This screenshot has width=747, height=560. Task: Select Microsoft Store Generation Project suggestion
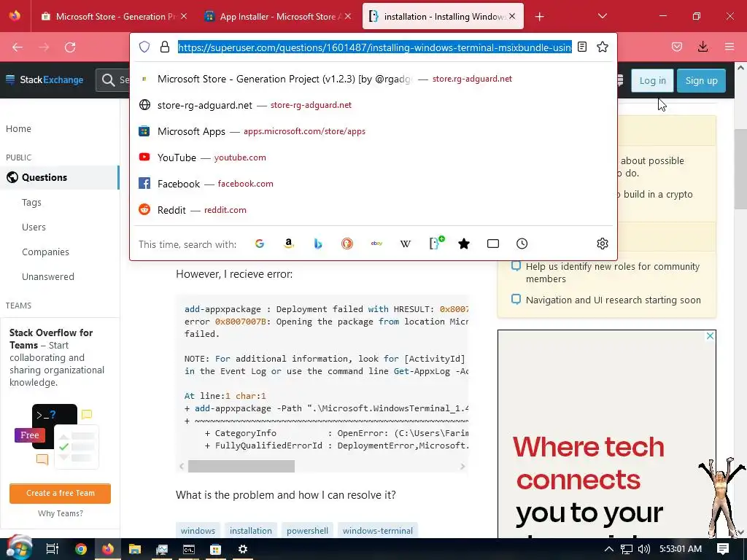pos(373,79)
